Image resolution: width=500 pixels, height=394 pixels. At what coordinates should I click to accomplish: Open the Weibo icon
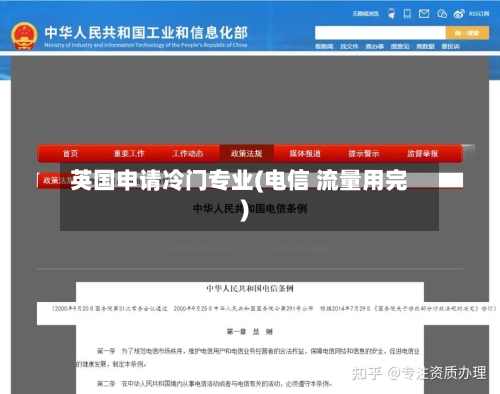coord(459,14)
